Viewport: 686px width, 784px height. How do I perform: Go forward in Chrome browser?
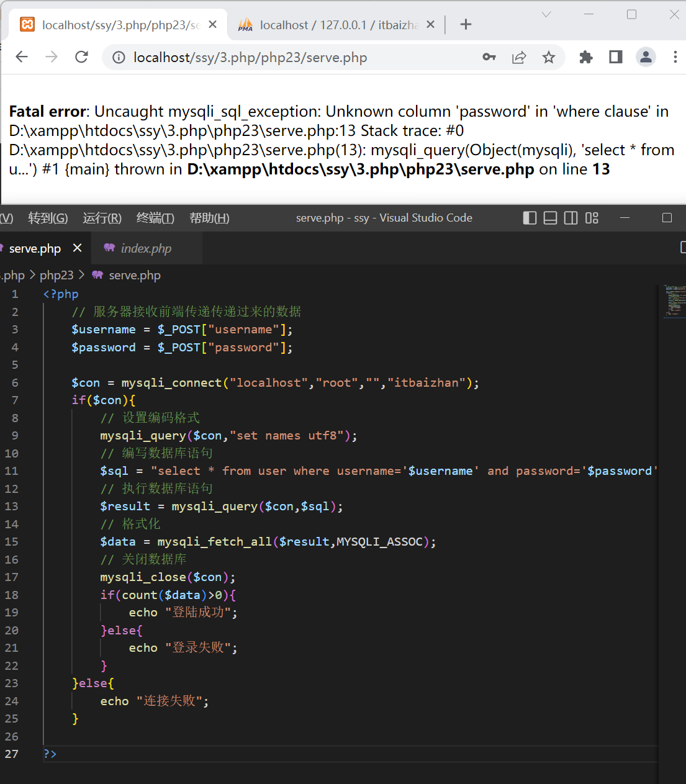(52, 57)
